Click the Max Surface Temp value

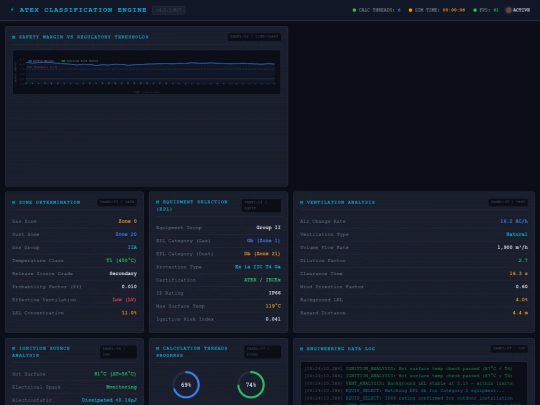pos(273,306)
